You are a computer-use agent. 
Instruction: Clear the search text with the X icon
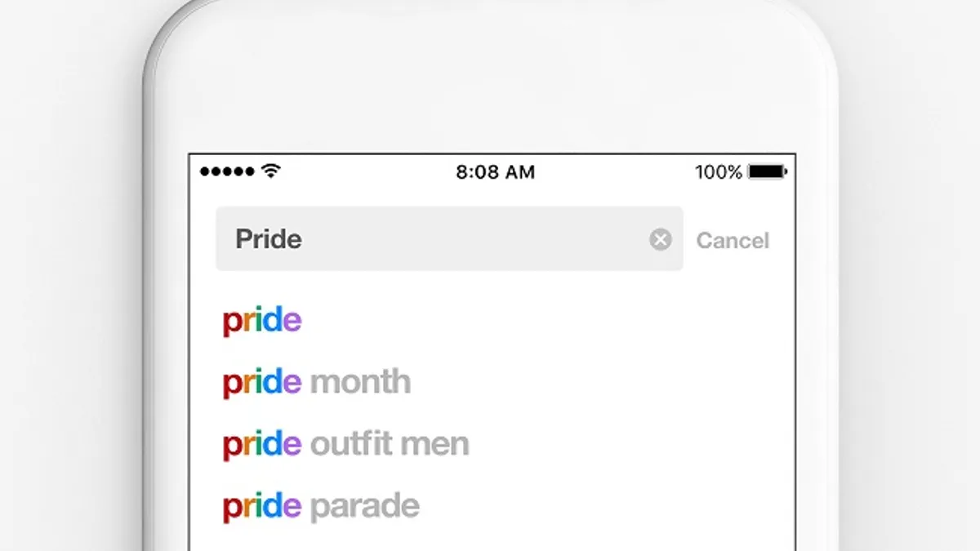(661, 239)
